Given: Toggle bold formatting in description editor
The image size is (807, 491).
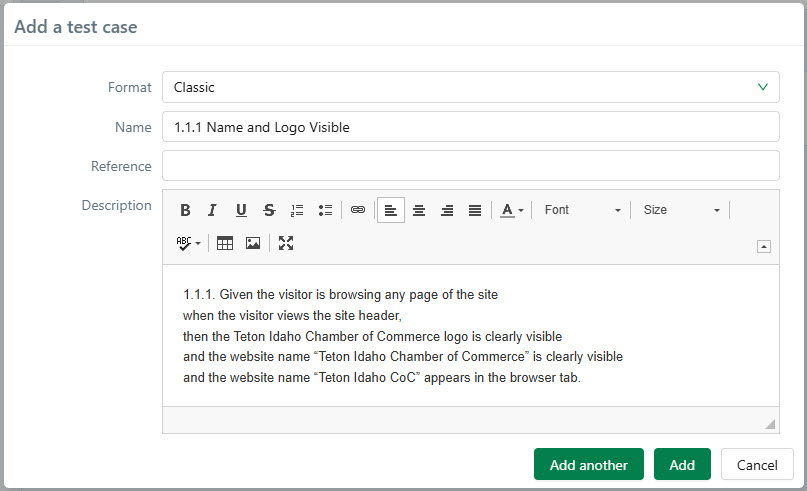Looking at the screenshot, I should coord(185,210).
